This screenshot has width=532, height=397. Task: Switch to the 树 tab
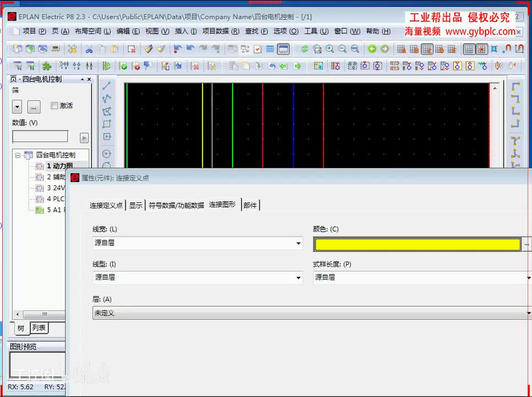coord(21,328)
